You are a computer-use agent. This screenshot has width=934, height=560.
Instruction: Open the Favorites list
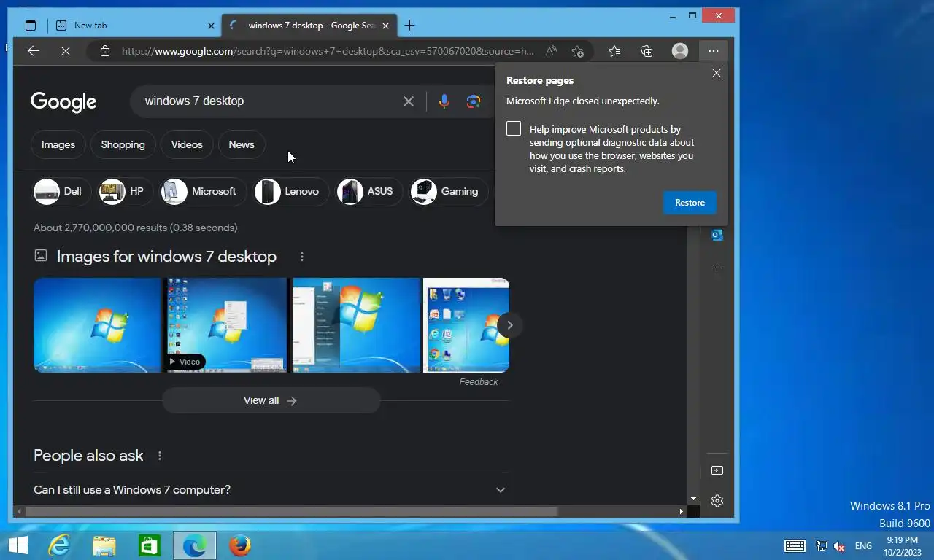pos(614,51)
